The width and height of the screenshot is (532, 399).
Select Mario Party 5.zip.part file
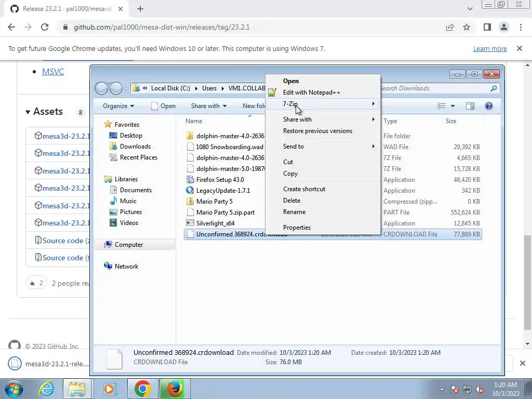pos(225,212)
